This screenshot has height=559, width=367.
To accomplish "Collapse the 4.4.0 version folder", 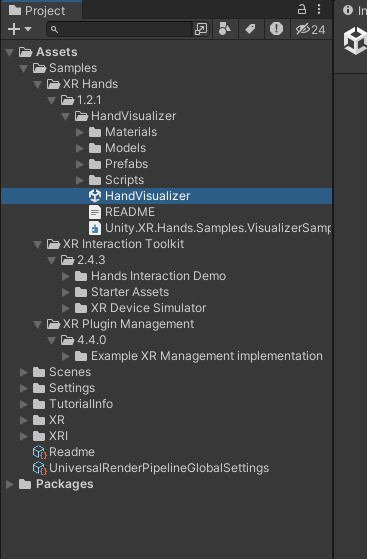I will tap(51, 341).
